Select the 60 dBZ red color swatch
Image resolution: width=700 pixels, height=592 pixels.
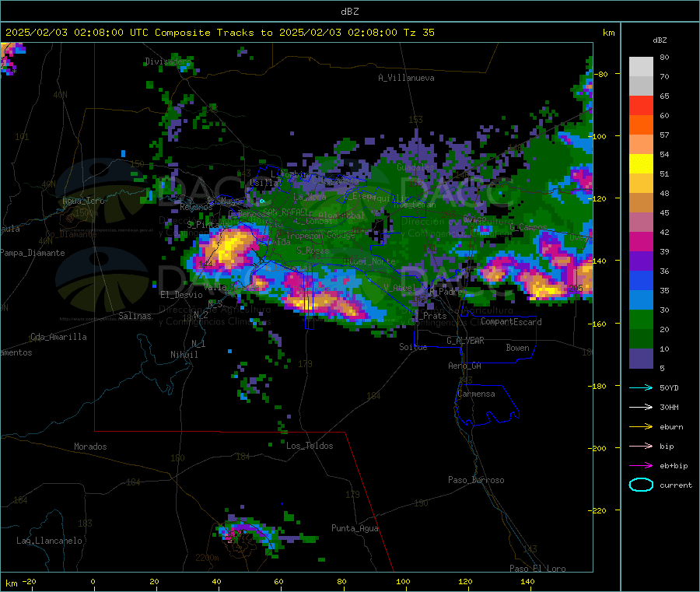641,105
